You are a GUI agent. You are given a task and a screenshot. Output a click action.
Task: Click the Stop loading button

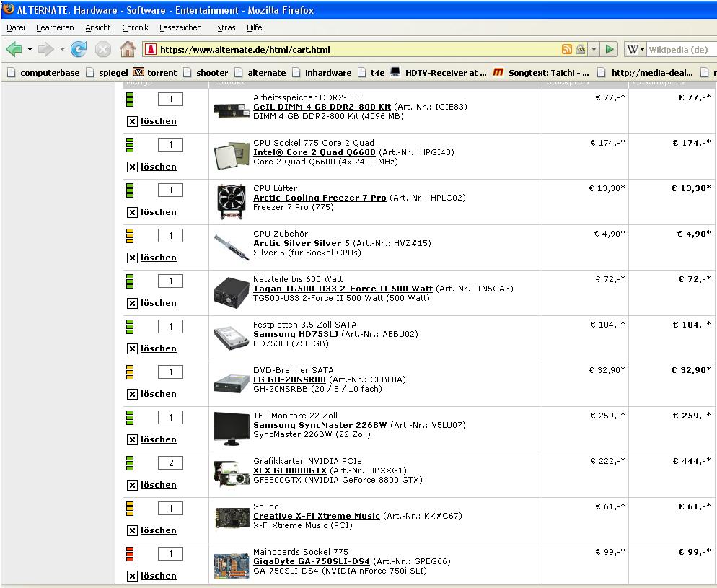click(103, 49)
